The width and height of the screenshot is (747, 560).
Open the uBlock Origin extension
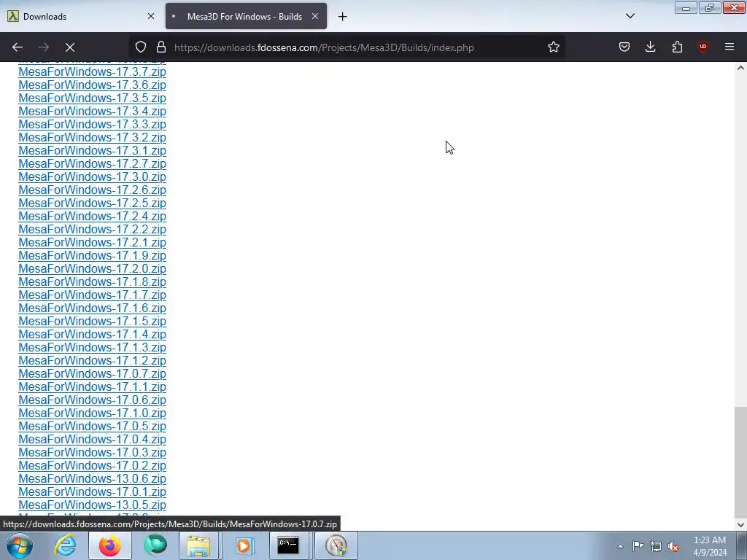coord(703,47)
